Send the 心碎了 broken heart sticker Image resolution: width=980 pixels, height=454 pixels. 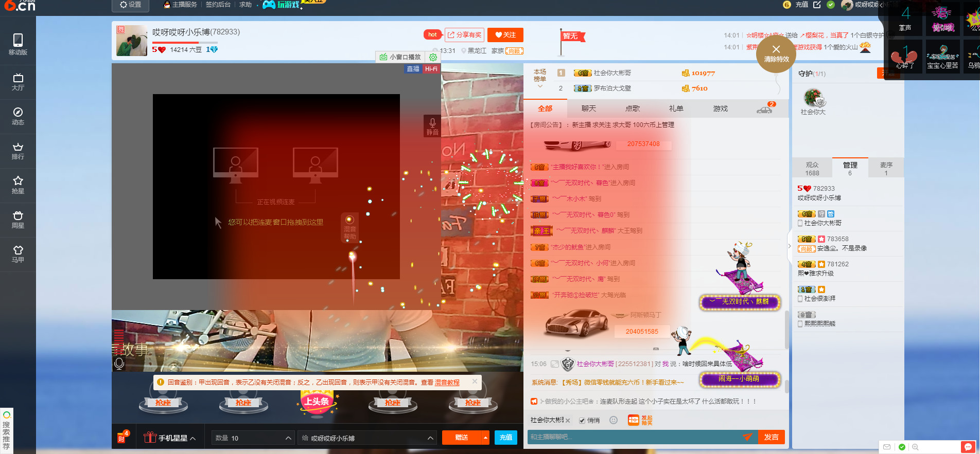tap(905, 56)
